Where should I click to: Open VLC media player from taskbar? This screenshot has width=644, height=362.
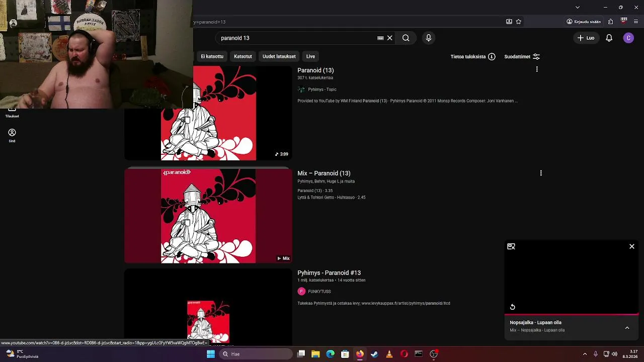389,354
